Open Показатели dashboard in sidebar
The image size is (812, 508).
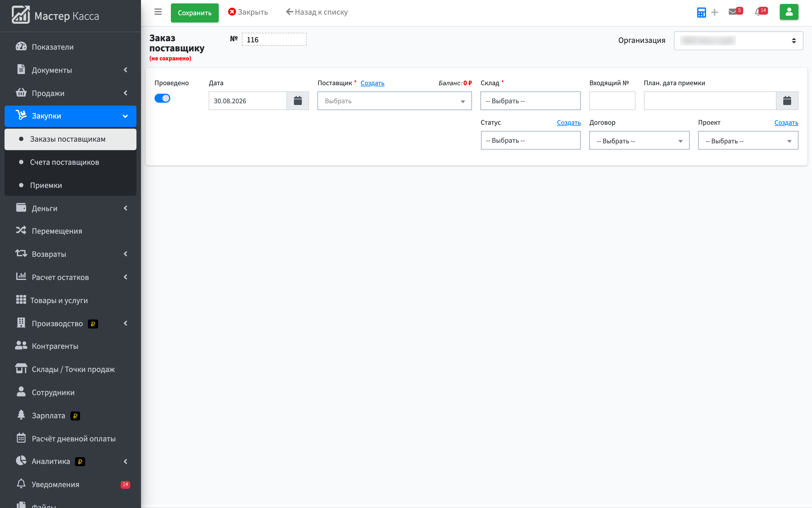[70, 47]
